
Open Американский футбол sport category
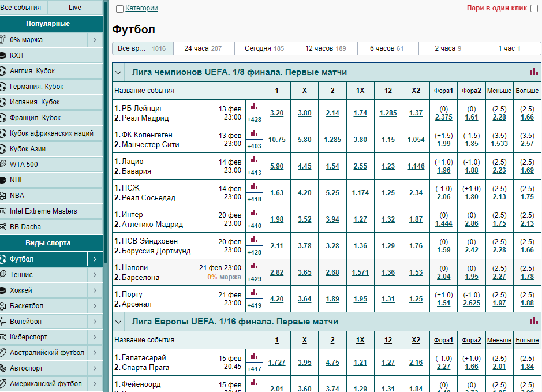[46, 384]
